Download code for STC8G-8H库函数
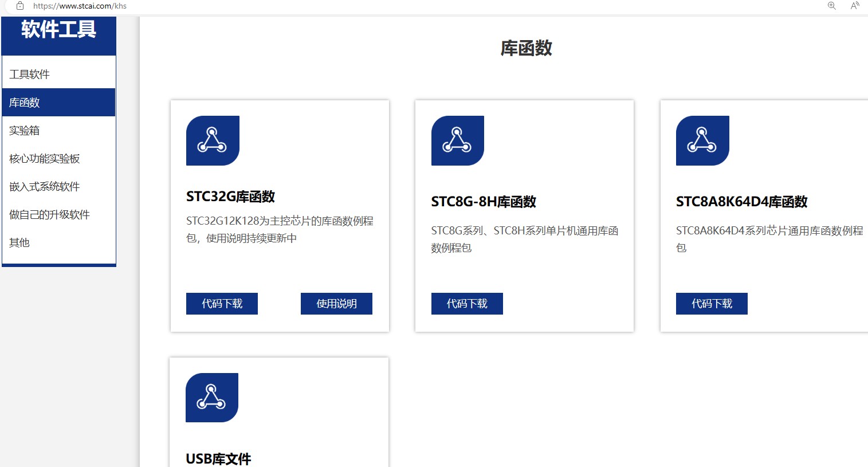The height and width of the screenshot is (467, 868). point(467,304)
